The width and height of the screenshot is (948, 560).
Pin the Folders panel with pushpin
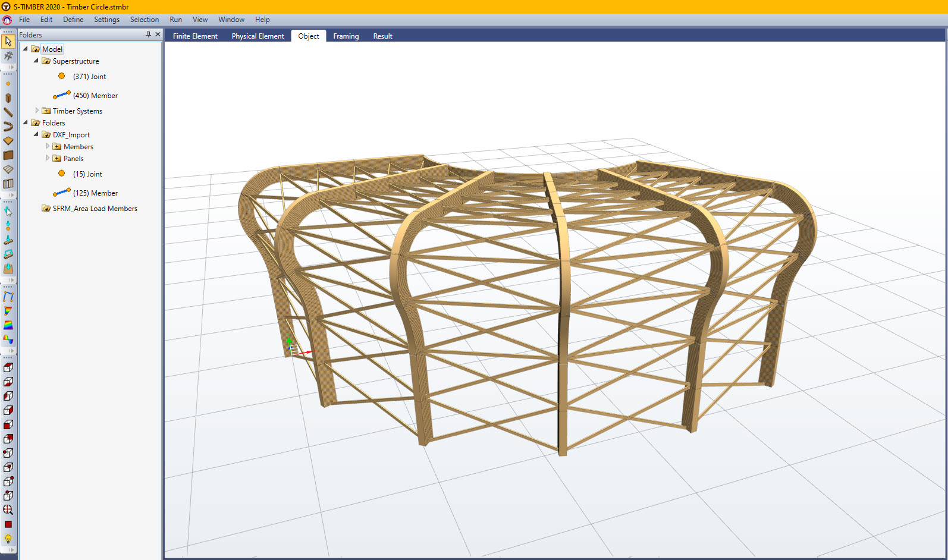(x=148, y=34)
